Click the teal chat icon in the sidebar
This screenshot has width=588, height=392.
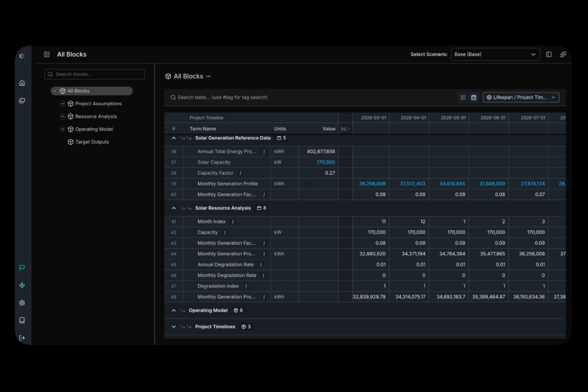click(22, 267)
